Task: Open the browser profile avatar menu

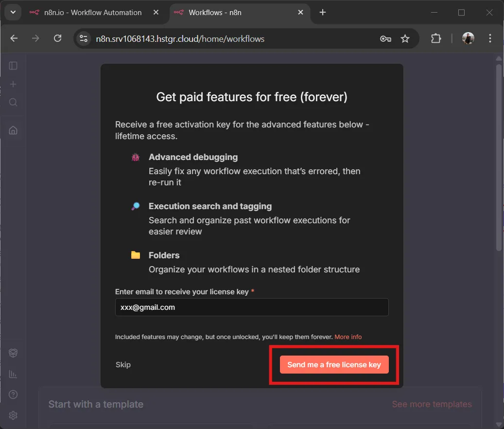Action: tap(468, 38)
